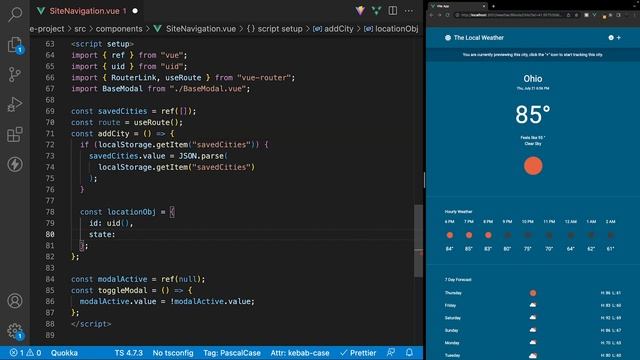640x360 pixels.
Task: Click the Hourly Weather heading
Action: click(458, 211)
